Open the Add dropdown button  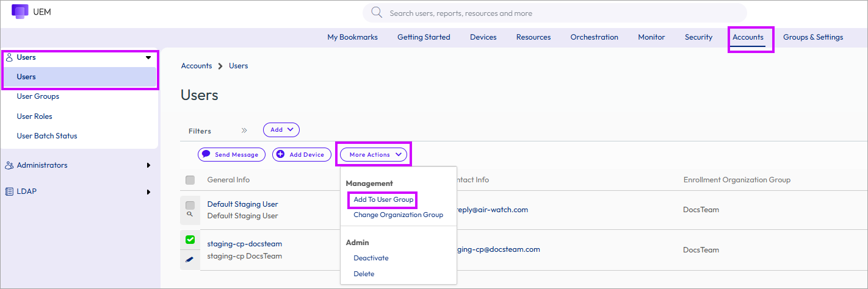tap(281, 130)
